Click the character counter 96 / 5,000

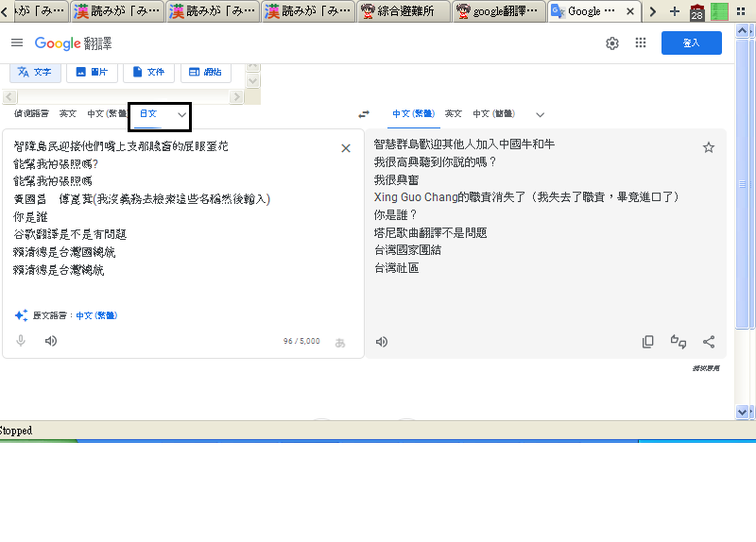click(301, 341)
